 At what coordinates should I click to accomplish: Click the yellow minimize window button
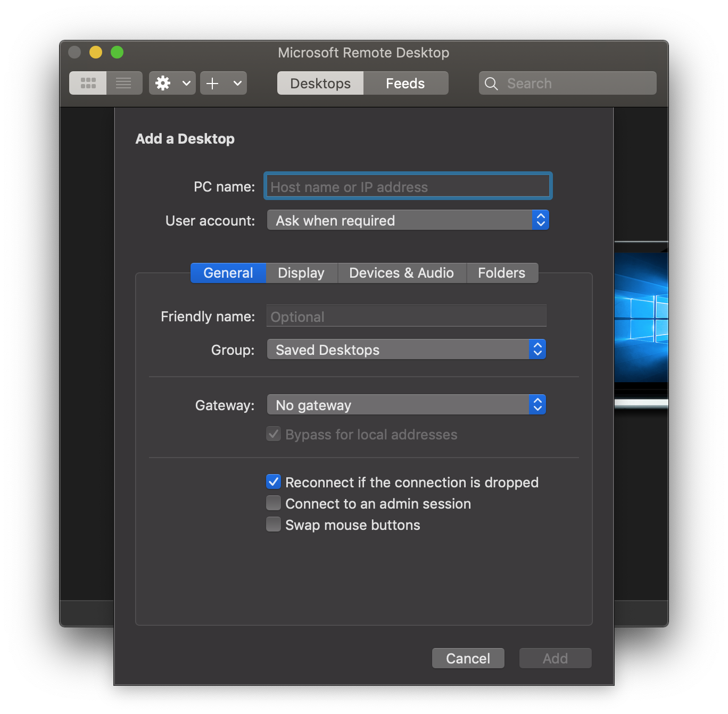coord(96,52)
